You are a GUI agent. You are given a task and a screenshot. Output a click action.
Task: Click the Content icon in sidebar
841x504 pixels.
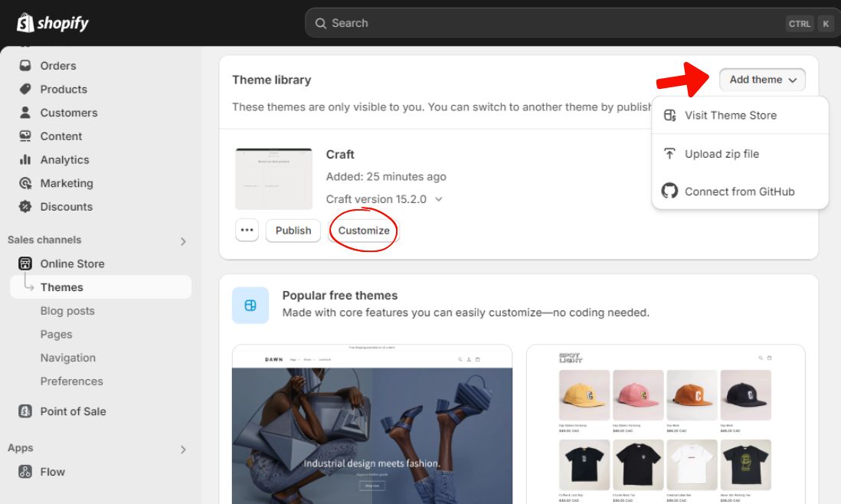point(25,136)
